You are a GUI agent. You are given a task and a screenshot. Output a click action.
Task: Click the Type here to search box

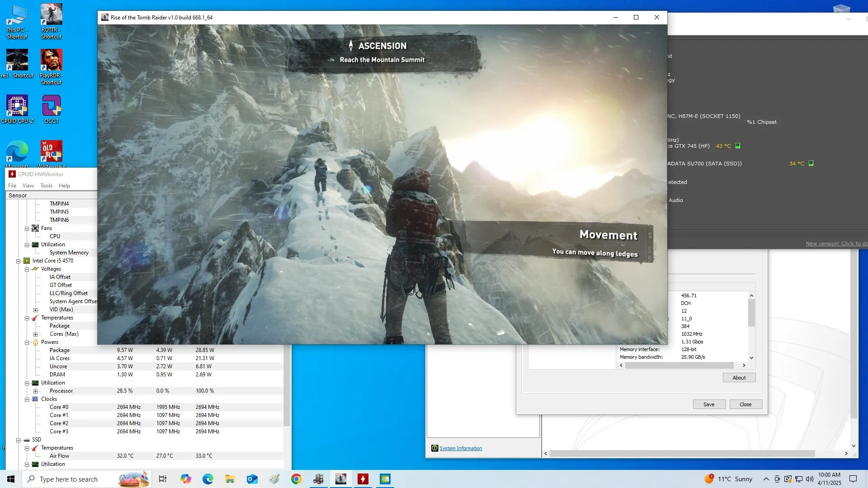86,479
